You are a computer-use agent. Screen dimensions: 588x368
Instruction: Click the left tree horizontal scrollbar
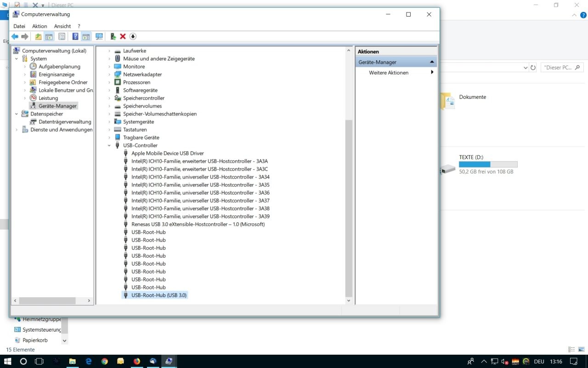(47, 300)
